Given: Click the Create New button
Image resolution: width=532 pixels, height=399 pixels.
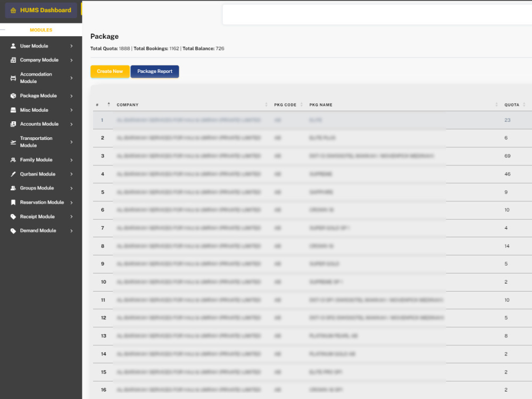Looking at the screenshot, I should tap(110, 71).
